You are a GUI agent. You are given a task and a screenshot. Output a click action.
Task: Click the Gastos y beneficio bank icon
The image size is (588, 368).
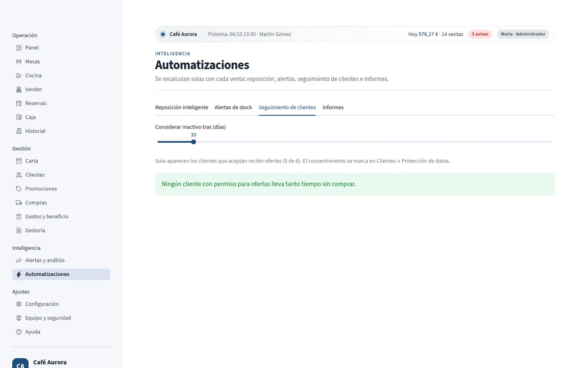19,216
